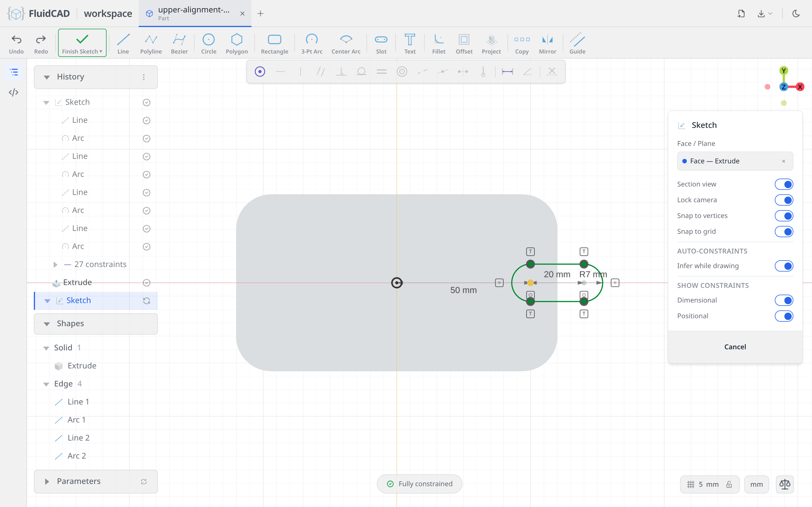This screenshot has height=507, width=812.
Task: Turn off Snap to grid
Action: click(784, 231)
